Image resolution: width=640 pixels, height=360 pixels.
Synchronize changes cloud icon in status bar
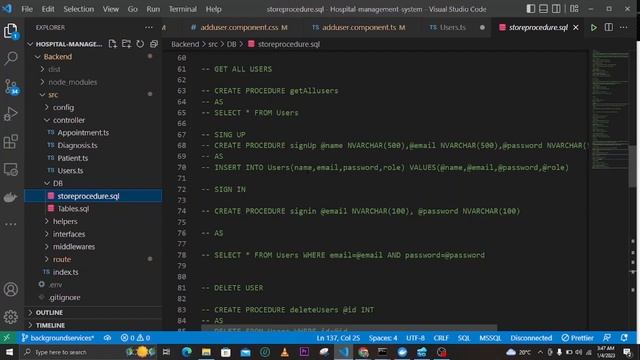(107, 338)
